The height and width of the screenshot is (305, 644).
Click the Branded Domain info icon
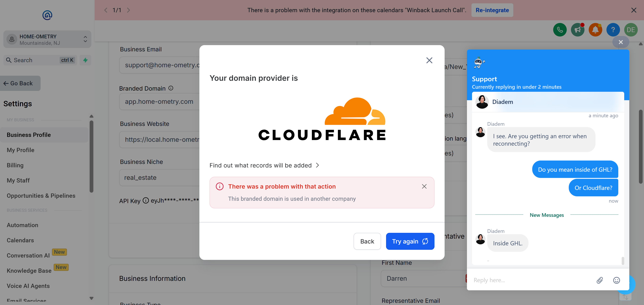[x=171, y=88]
